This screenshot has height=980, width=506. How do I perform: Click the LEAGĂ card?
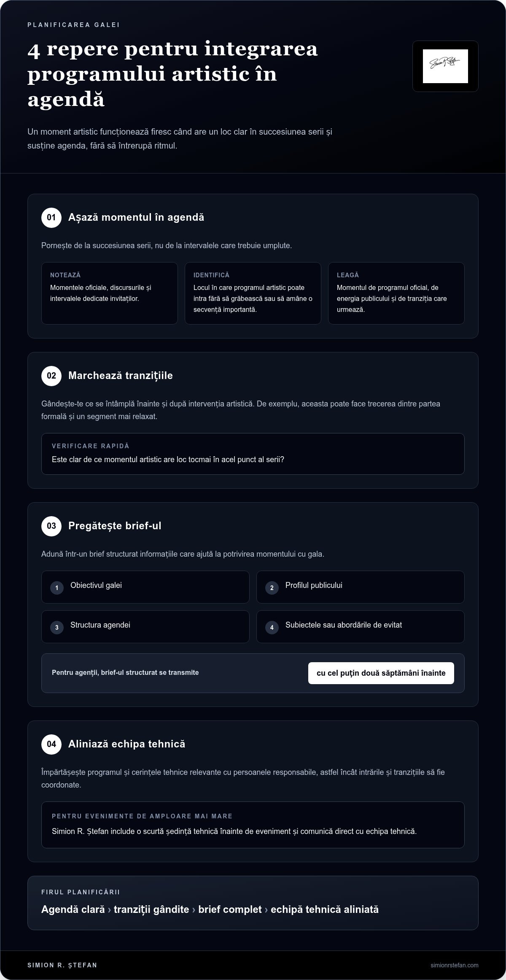tap(396, 293)
